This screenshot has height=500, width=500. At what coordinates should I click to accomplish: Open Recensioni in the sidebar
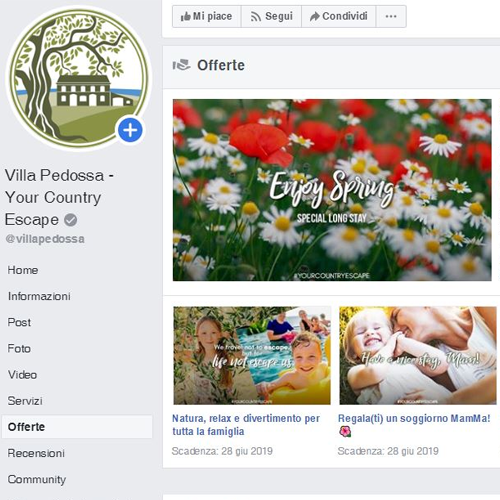pos(36,453)
